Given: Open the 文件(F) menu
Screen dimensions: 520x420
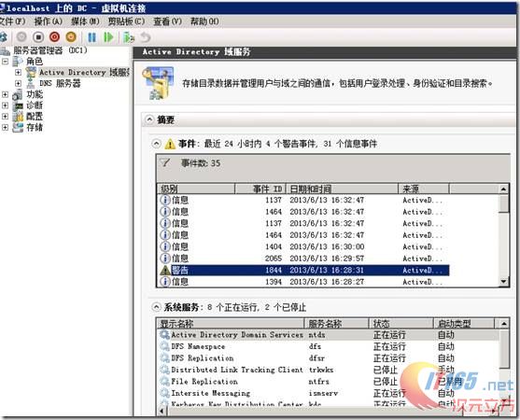Looking at the screenshot, I should (12, 21).
